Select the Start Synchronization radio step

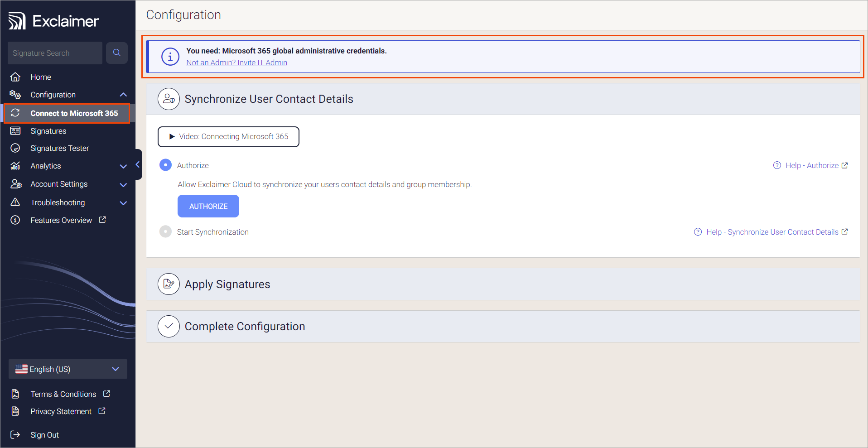pos(165,231)
